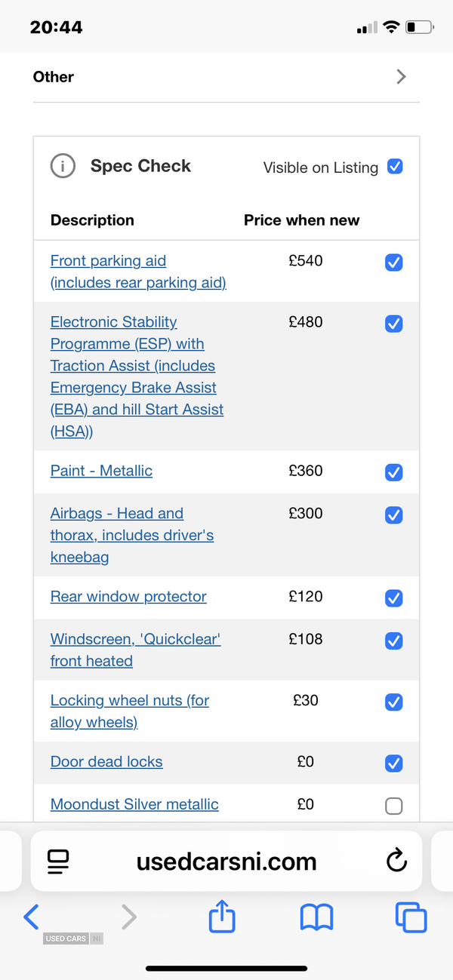Open Electronic Stability Programme link
This screenshot has height=980, width=453.
point(137,376)
